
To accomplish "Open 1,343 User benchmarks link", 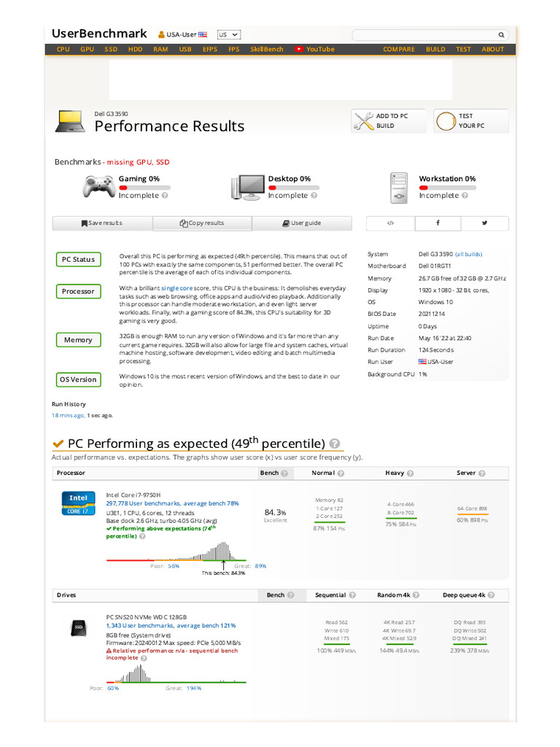I will click(171, 625).
